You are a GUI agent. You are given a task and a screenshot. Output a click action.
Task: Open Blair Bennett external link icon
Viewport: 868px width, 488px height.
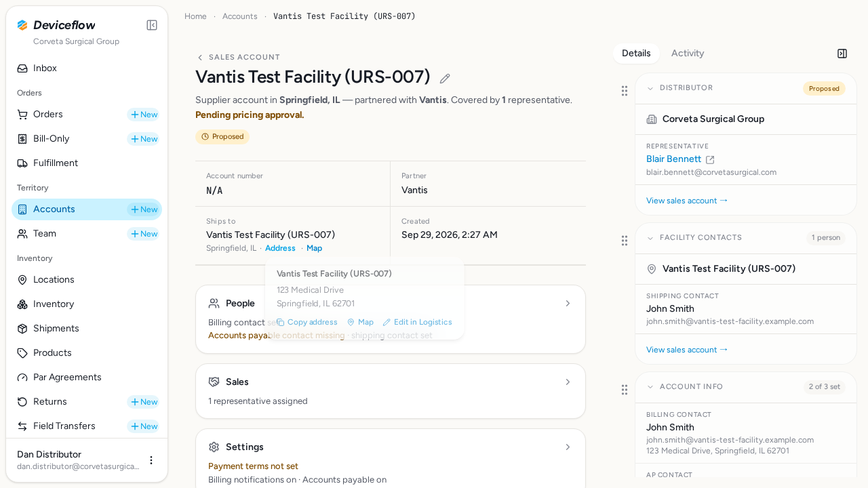click(x=710, y=160)
